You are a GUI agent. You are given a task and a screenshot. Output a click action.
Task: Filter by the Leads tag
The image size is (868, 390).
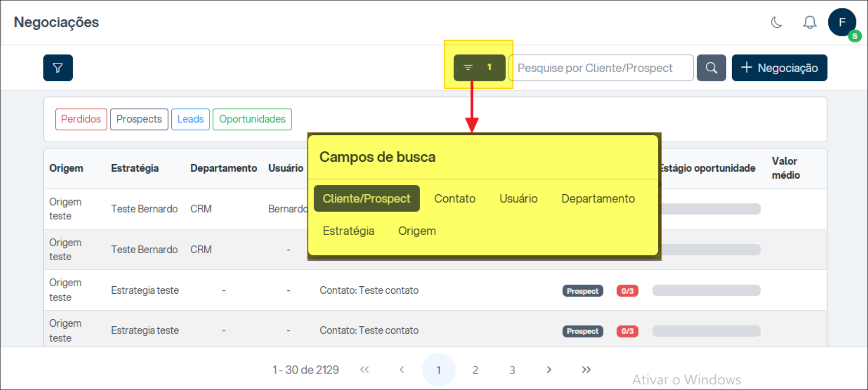pyautogui.click(x=190, y=119)
